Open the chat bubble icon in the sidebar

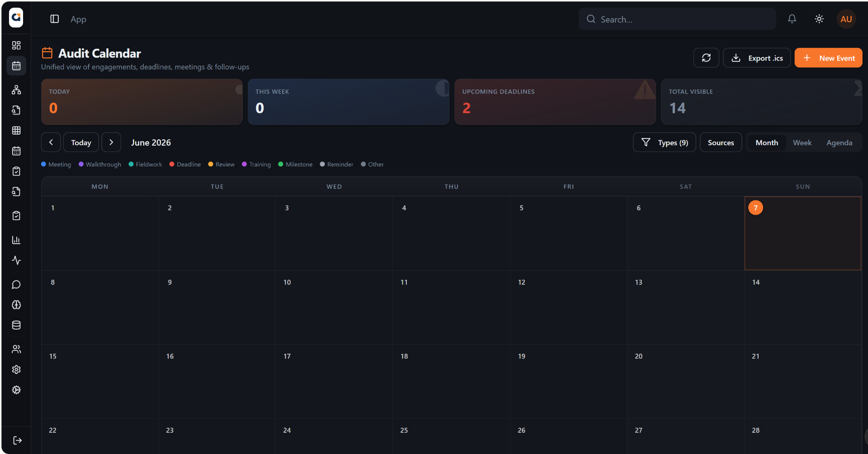[x=16, y=284]
